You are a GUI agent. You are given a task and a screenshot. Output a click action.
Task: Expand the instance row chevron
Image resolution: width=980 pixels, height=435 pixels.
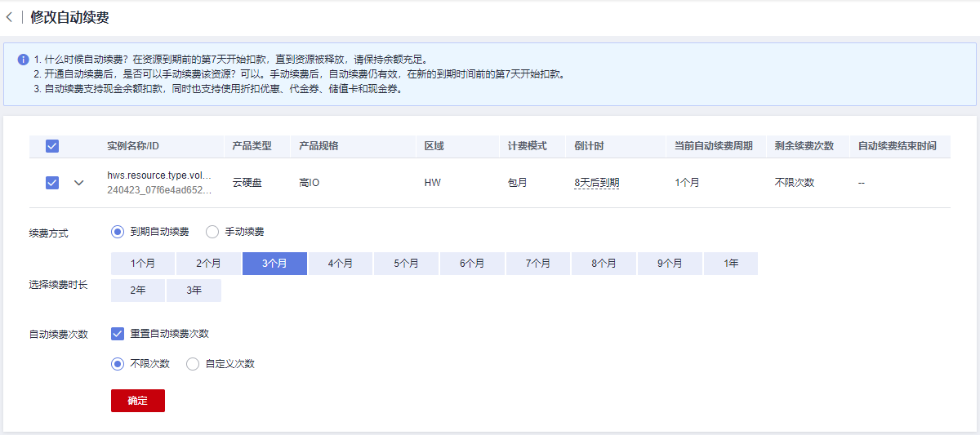tap(79, 183)
